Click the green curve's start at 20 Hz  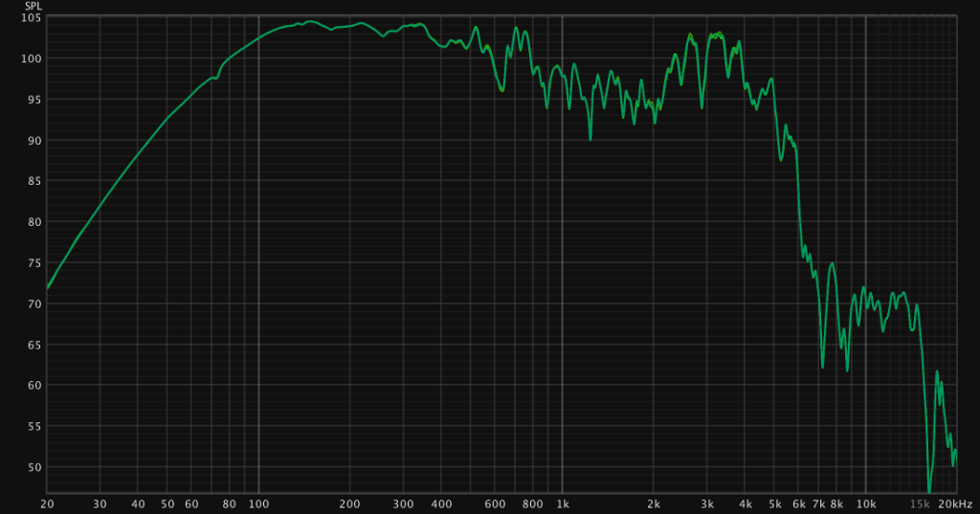(47, 288)
